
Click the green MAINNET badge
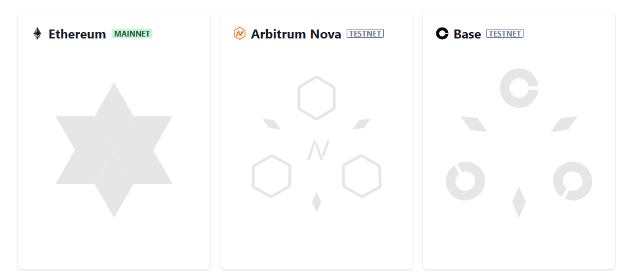(x=132, y=34)
